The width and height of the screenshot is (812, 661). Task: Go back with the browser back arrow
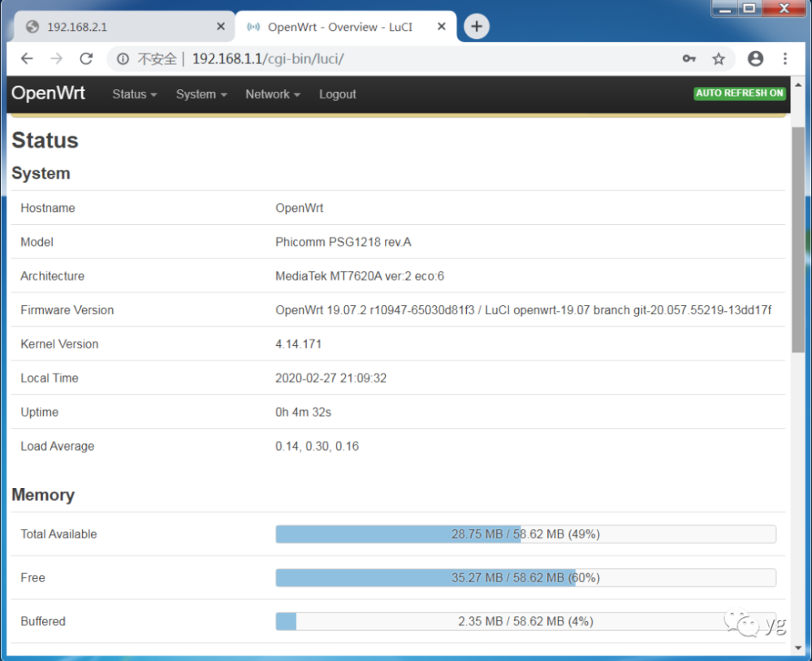(27, 58)
